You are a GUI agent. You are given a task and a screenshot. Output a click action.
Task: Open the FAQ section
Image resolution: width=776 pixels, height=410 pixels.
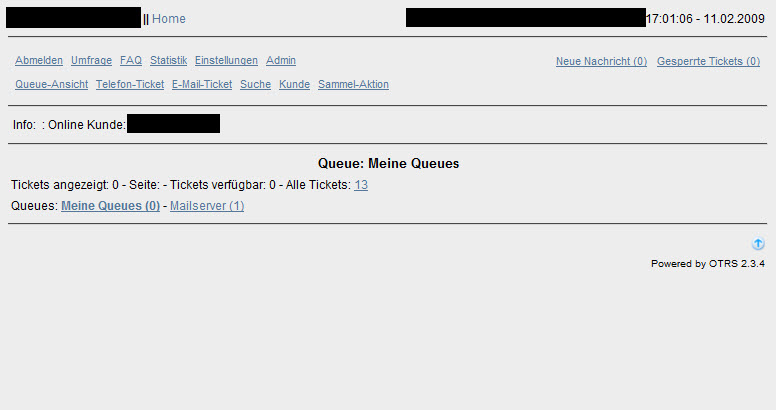131,60
